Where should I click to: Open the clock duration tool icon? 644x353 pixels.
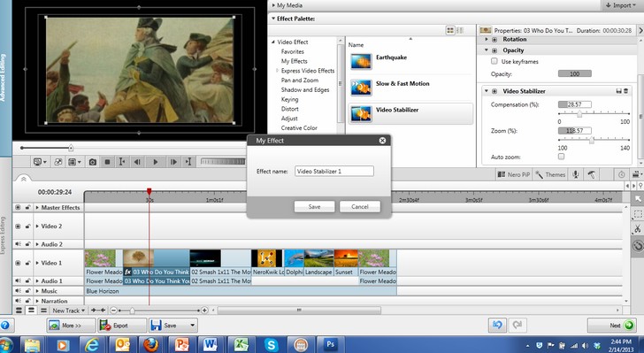[621, 174]
